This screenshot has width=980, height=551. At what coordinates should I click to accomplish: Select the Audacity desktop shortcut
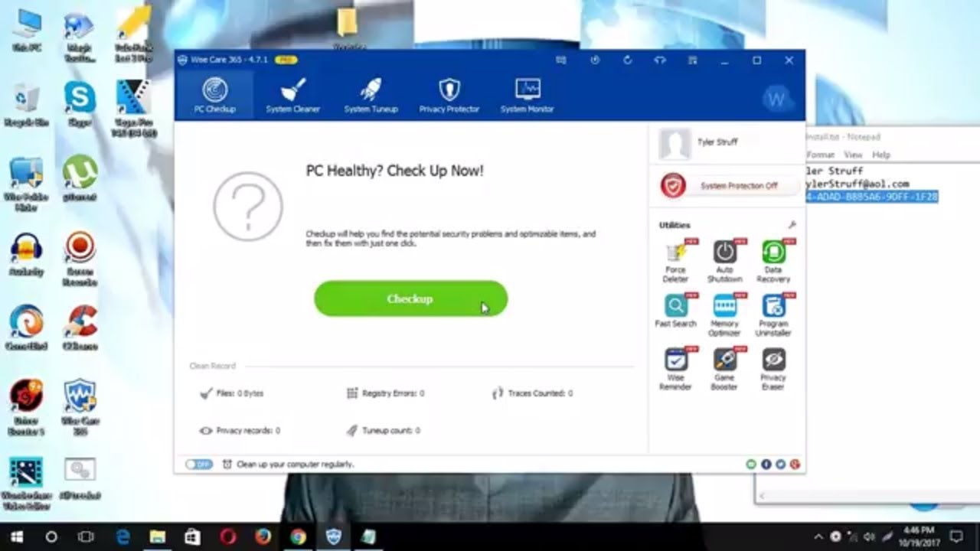[27, 255]
